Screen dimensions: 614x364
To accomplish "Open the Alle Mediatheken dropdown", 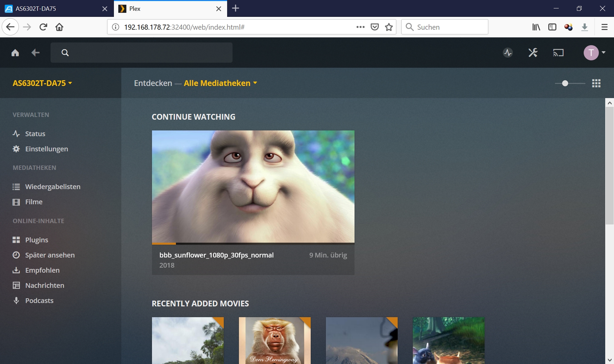I will pos(220,83).
